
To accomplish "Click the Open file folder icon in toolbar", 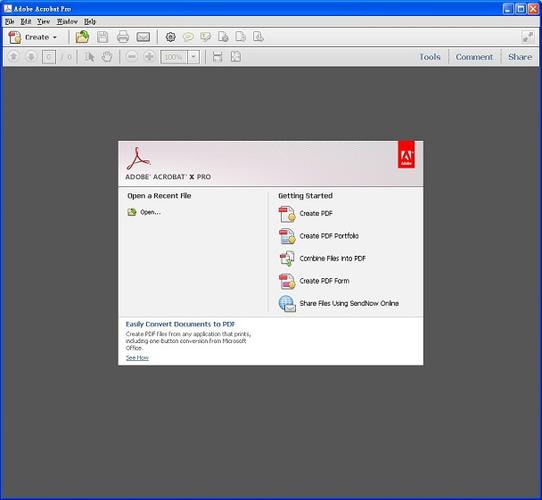I will (82, 37).
